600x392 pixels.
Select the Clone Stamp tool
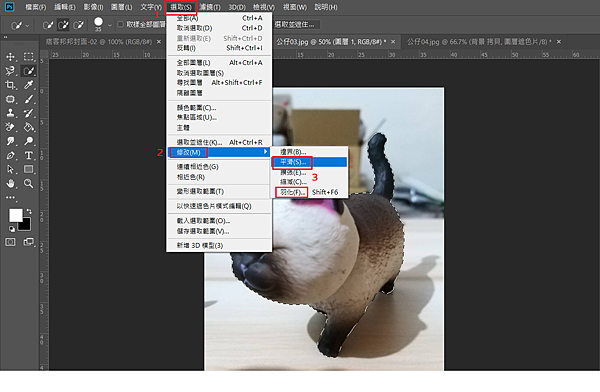point(10,113)
